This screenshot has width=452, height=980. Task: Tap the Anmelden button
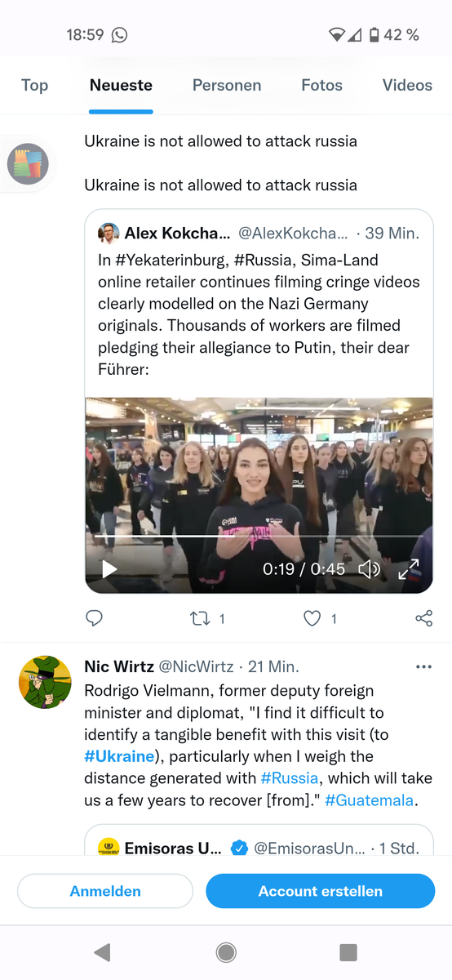click(105, 891)
